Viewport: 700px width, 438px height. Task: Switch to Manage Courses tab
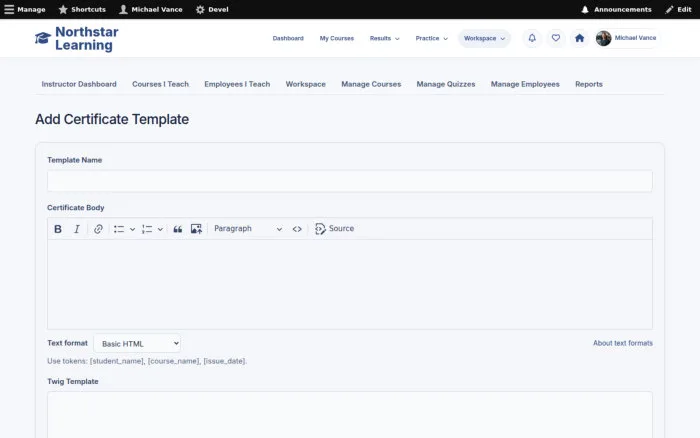[371, 84]
